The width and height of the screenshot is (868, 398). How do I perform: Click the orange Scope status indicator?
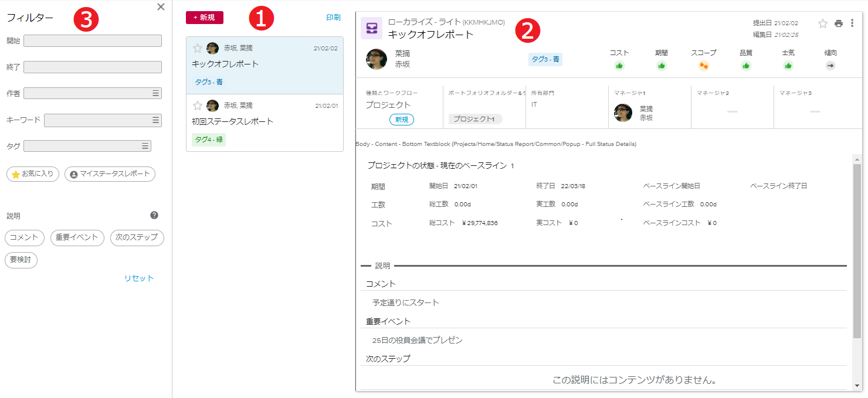pyautogui.click(x=704, y=66)
